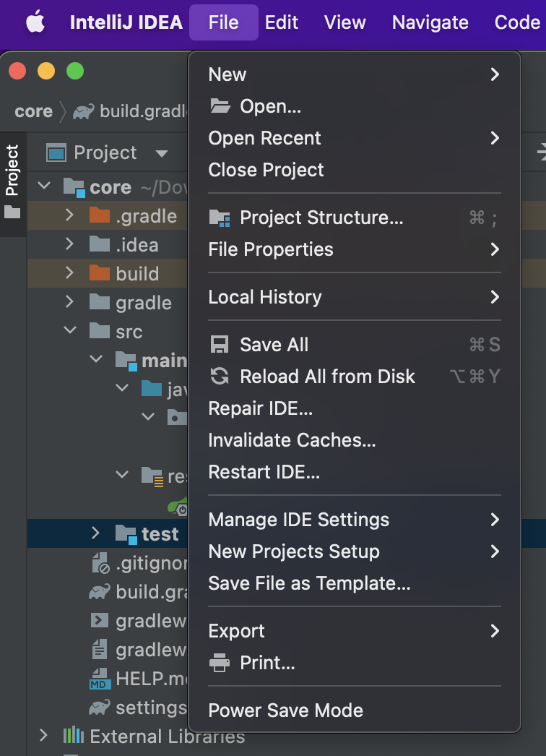The width and height of the screenshot is (546, 756).
Task: Click the Project Structure icon
Action: [x=219, y=218]
